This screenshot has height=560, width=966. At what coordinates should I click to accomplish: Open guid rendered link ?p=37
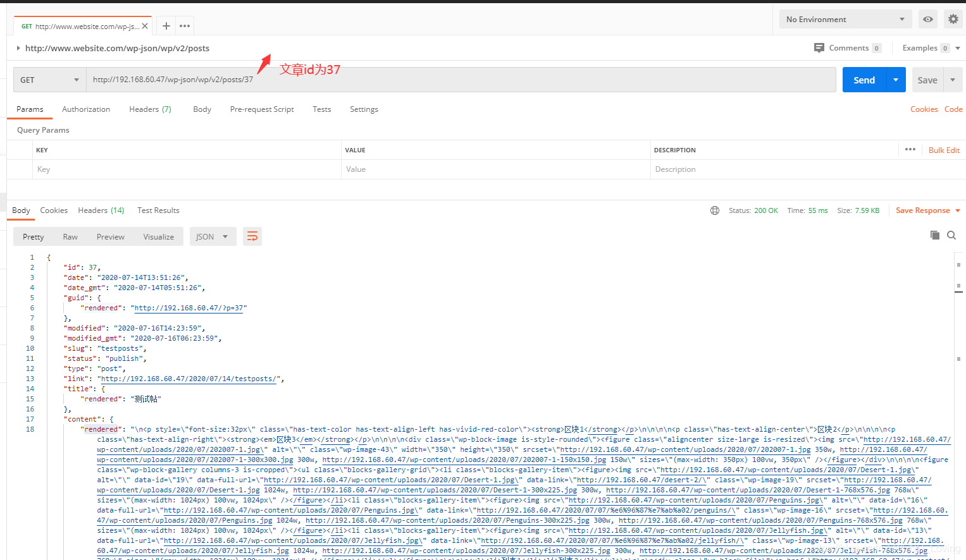189,308
